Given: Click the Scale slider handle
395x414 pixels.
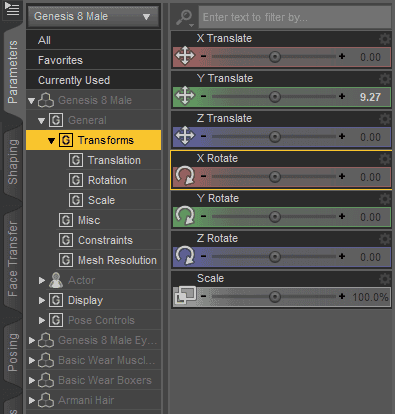Looking at the screenshot, I should 275,297.
